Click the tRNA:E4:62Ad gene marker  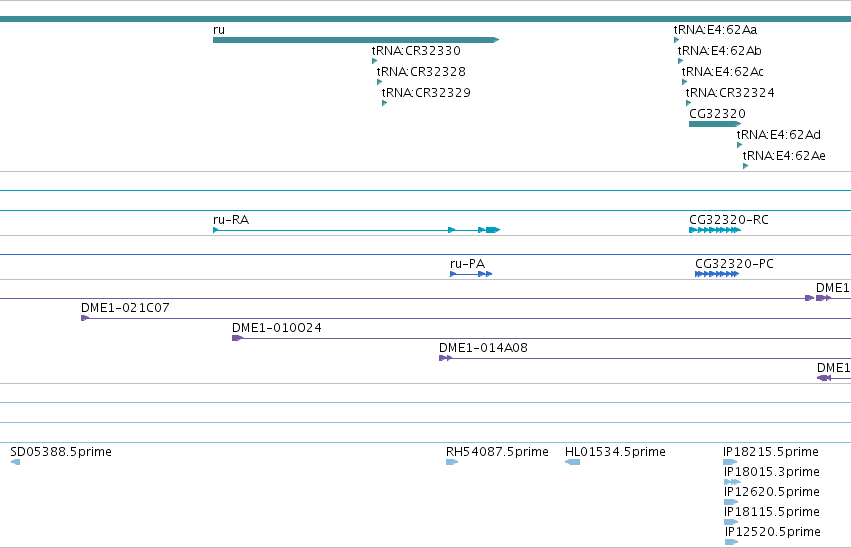(739, 145)
